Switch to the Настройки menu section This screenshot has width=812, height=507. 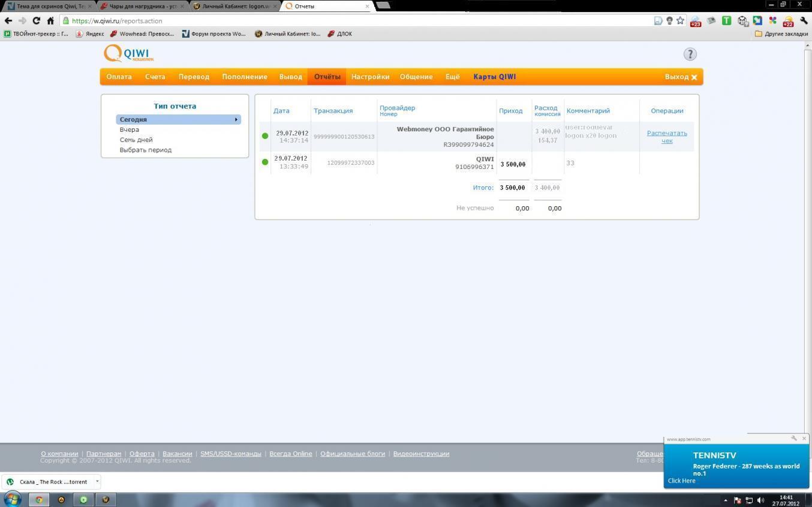(370, 77)
